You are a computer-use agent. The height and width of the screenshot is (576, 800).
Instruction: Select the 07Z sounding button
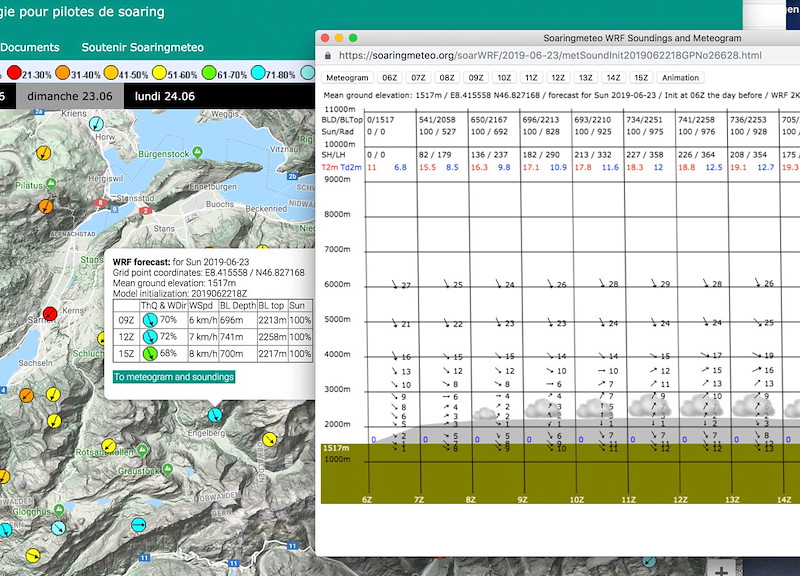coord(418,78)
